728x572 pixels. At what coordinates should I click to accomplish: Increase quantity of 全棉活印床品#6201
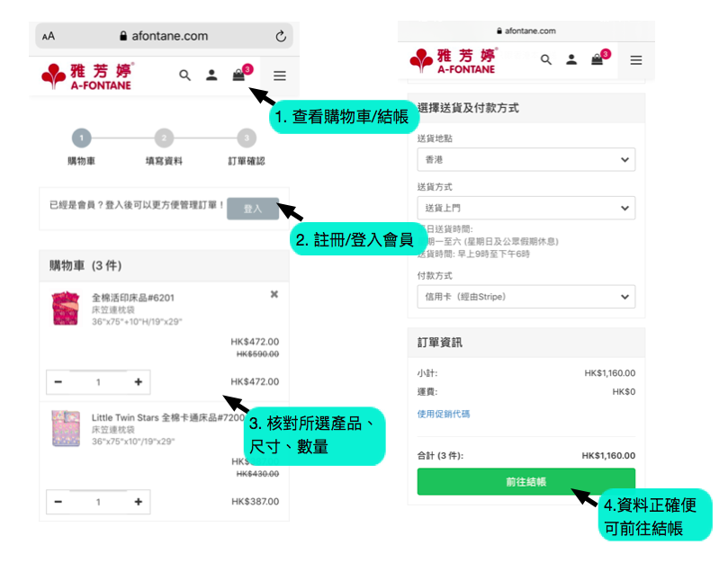coord(138,382)
